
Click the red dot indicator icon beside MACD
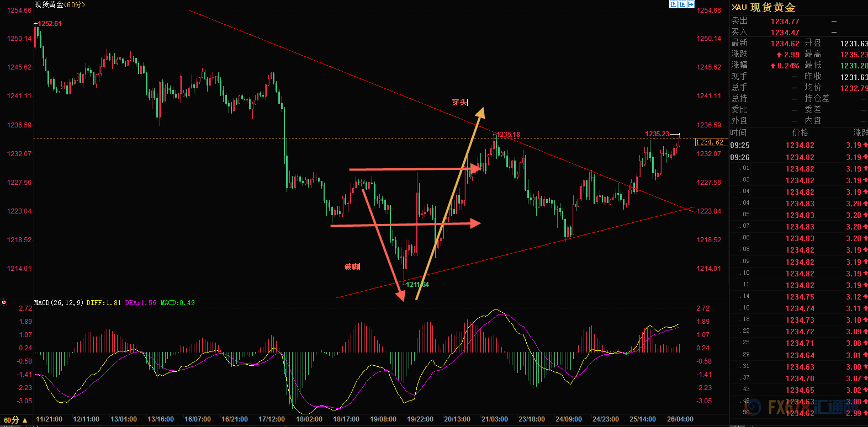tap(4, 302)
